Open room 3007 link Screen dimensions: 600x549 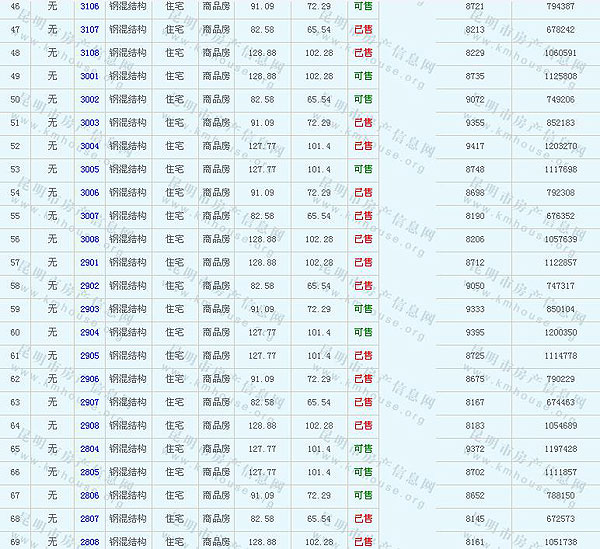click(89, 216)
